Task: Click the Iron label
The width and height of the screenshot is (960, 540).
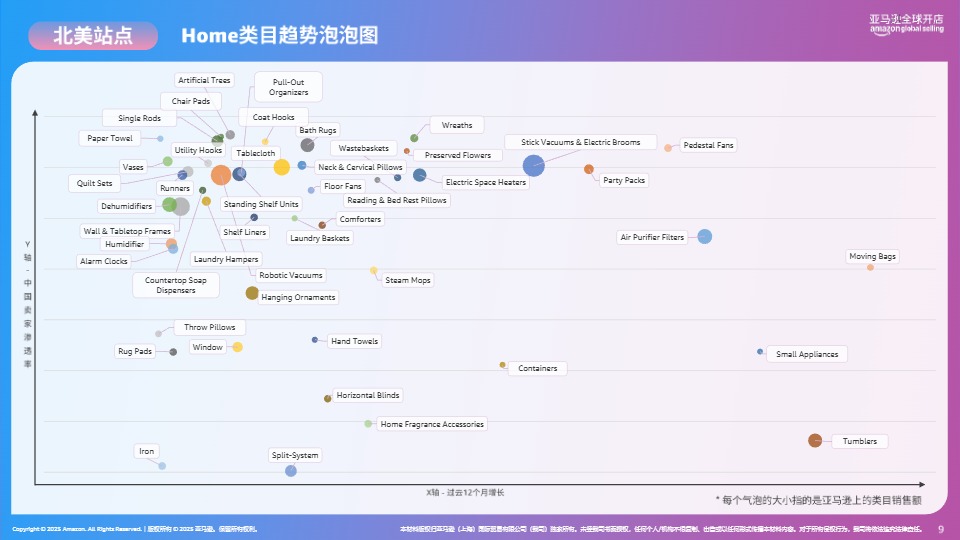Action: point(146,451)
